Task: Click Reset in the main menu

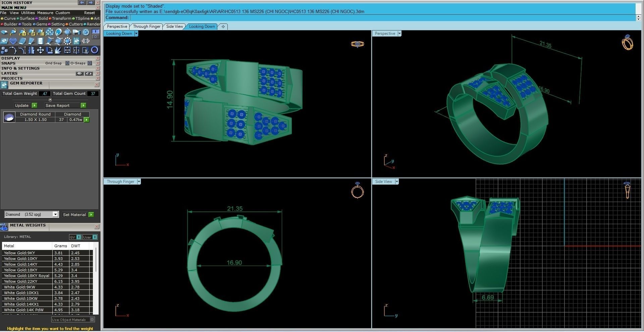Action: 90,13
